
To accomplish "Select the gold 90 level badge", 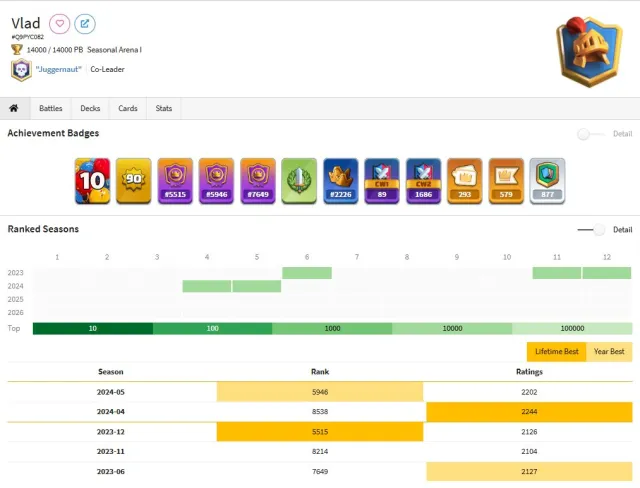I will (134, 181).
